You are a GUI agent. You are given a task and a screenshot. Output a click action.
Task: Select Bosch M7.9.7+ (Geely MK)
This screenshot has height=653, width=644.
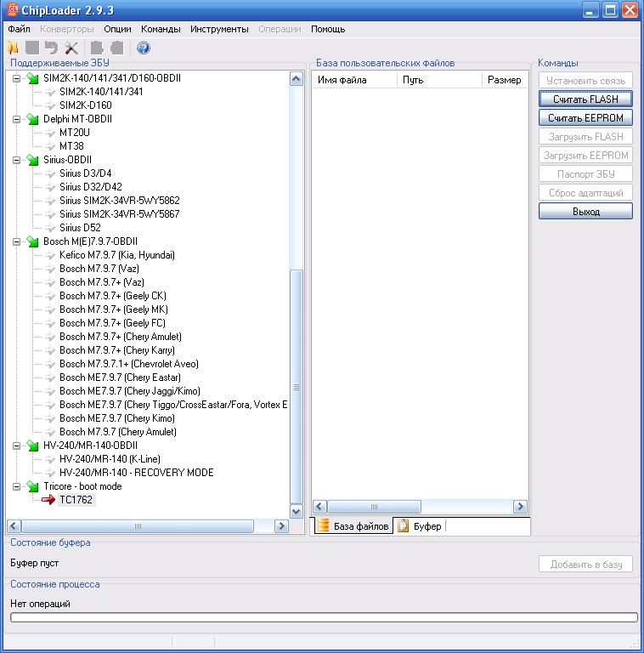[114, 309]
